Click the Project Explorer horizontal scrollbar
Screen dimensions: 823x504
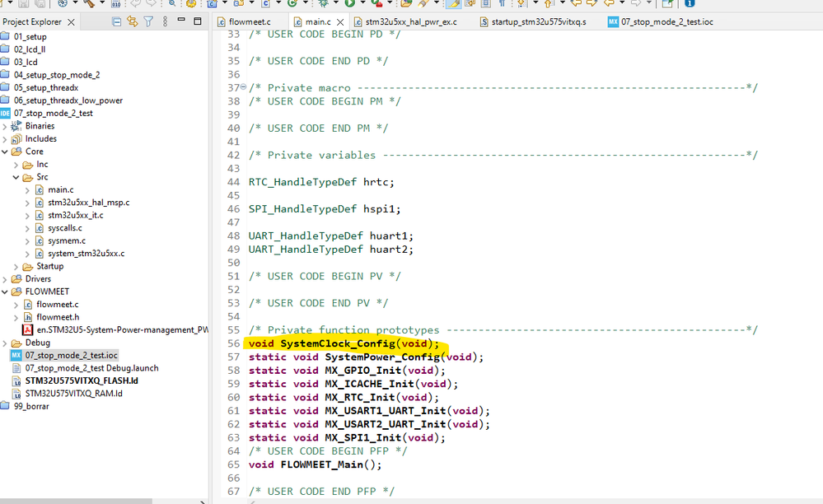tap(76, 502)
